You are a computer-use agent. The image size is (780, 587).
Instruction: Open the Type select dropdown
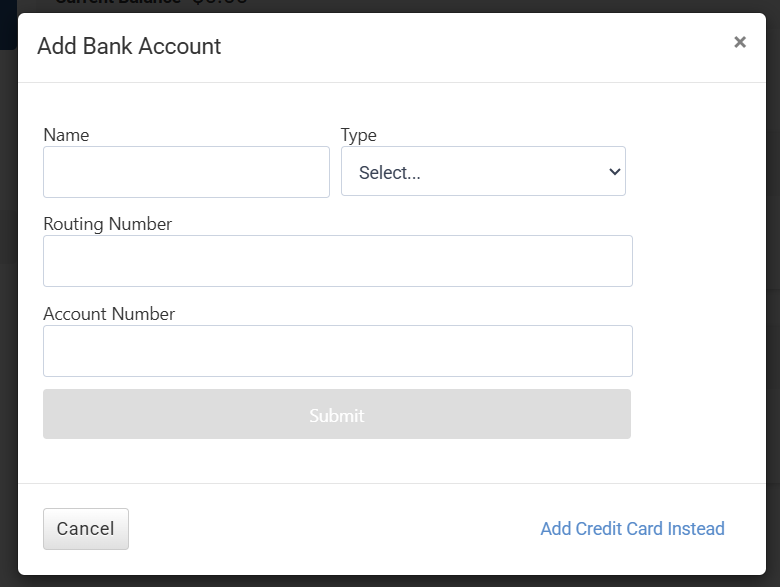(483, 172)
